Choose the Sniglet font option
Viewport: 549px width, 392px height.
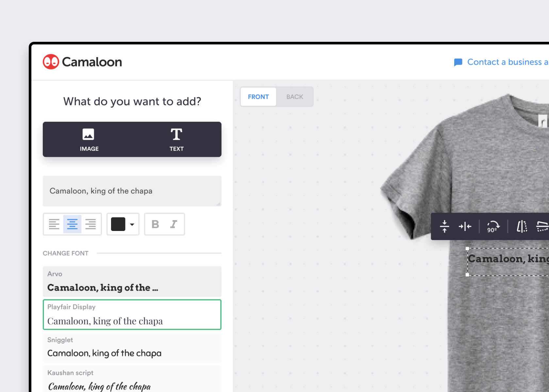[x=132, y=347]
